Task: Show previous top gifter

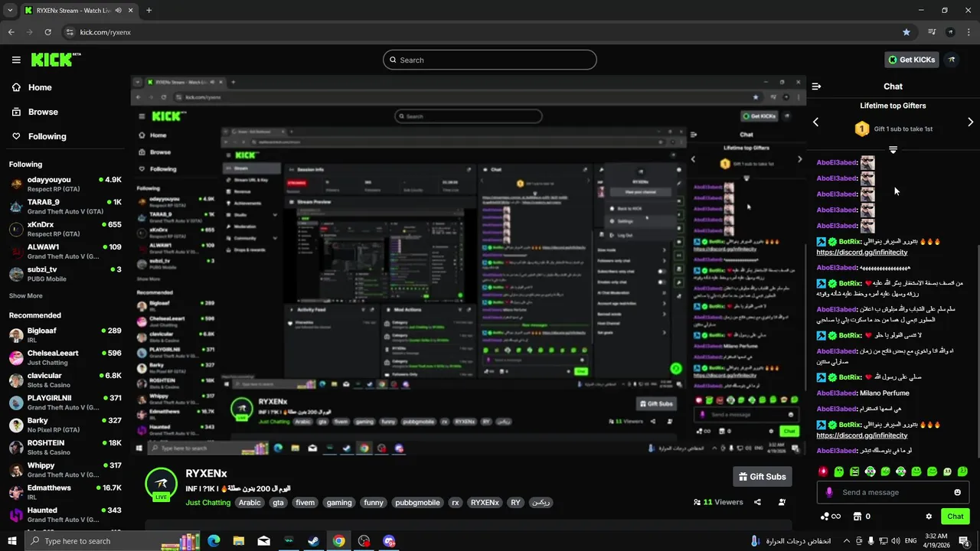Action: click(x=815, y=122)
